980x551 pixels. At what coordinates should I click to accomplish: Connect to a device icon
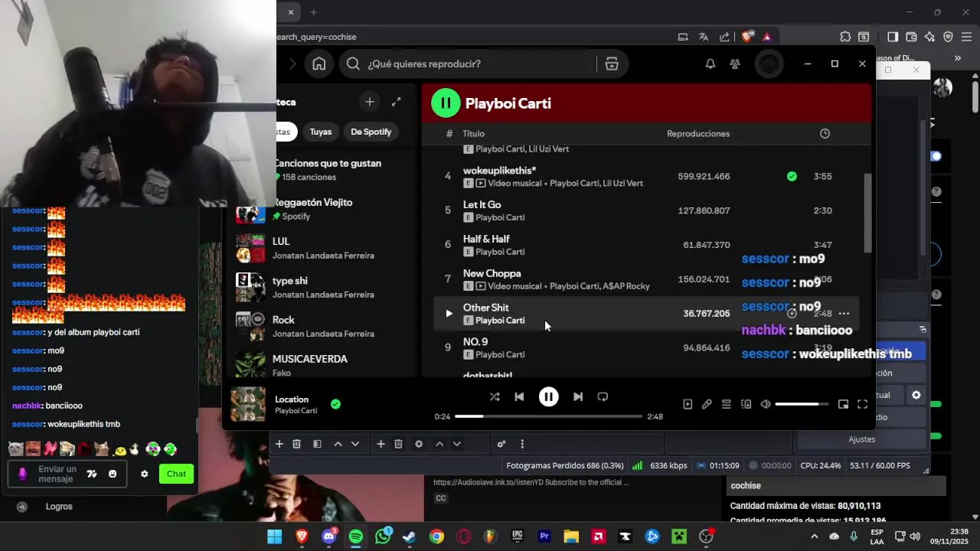click(746, 404)
